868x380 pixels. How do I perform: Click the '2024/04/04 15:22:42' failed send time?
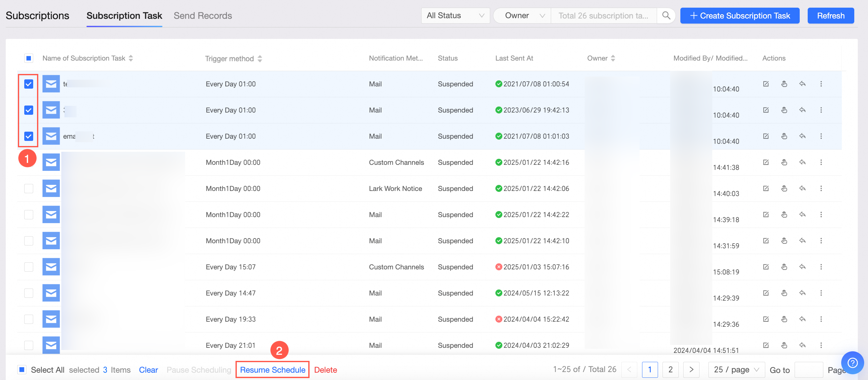click(536, 319)
